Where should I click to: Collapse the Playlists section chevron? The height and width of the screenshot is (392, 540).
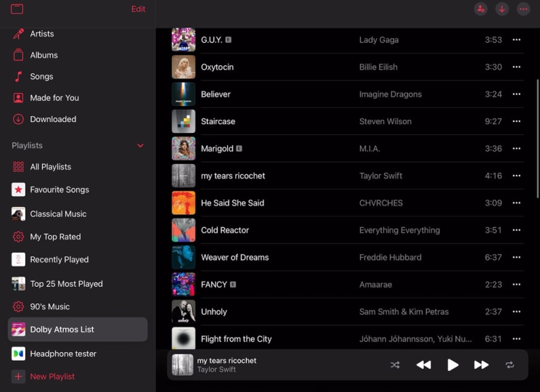141,145
